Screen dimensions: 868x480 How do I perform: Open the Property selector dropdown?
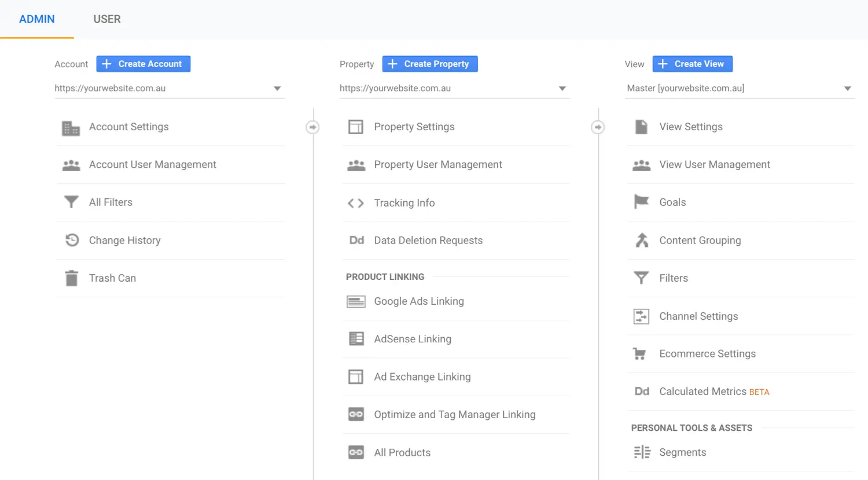tap(455, 88)
